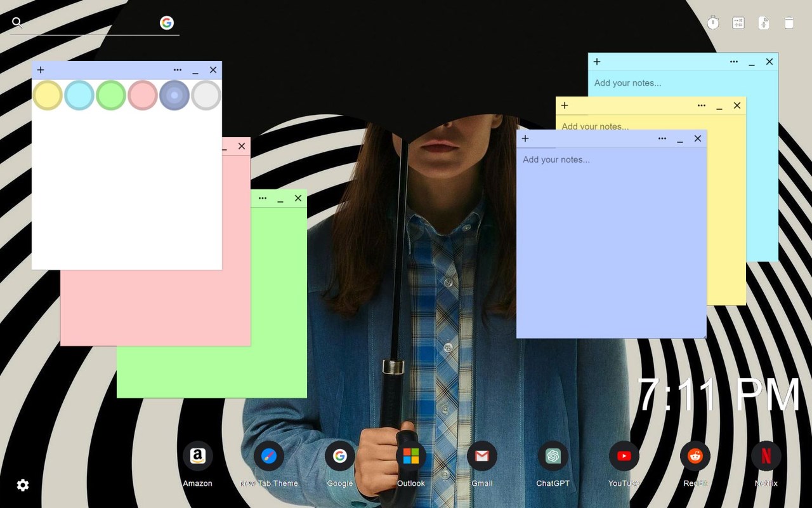Open the calculator tool

click(738, 23)
